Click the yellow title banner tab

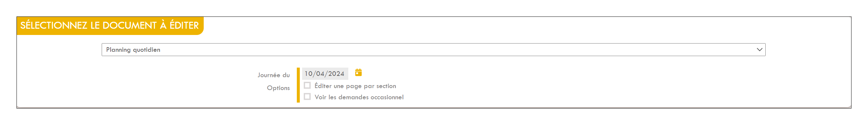tap(110, 26)
